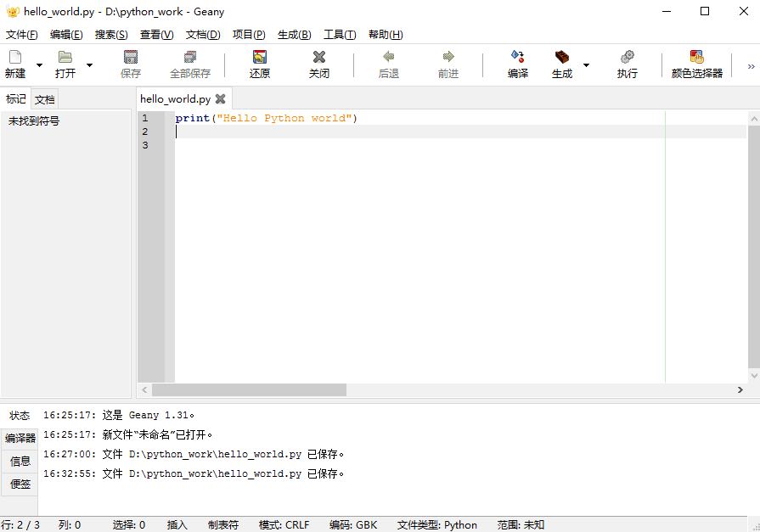The image size is (760, 532).
Task: Click the New file (新建) icon
Action: coord(15,57)
